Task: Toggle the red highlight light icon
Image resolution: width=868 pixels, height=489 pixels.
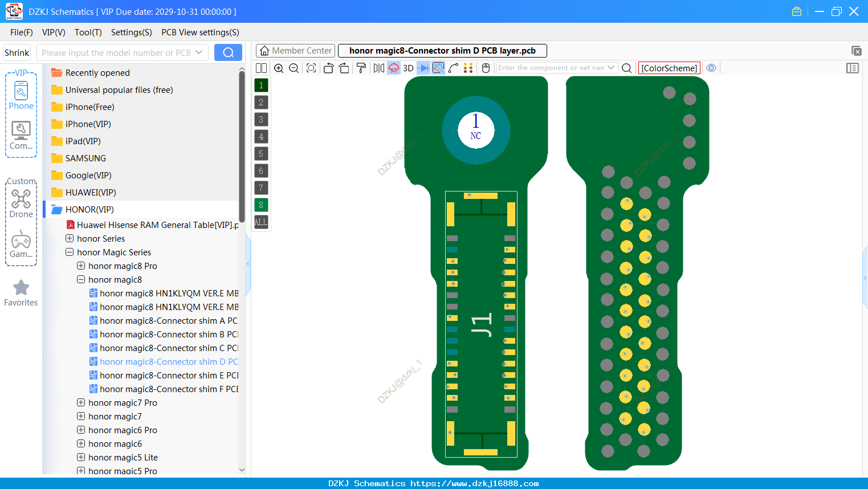Action: 394,68
